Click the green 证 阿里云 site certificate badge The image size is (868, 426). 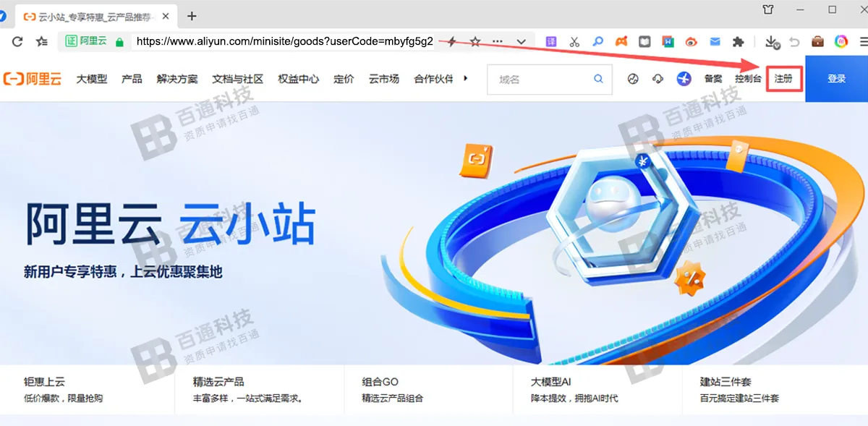(86, 41)
